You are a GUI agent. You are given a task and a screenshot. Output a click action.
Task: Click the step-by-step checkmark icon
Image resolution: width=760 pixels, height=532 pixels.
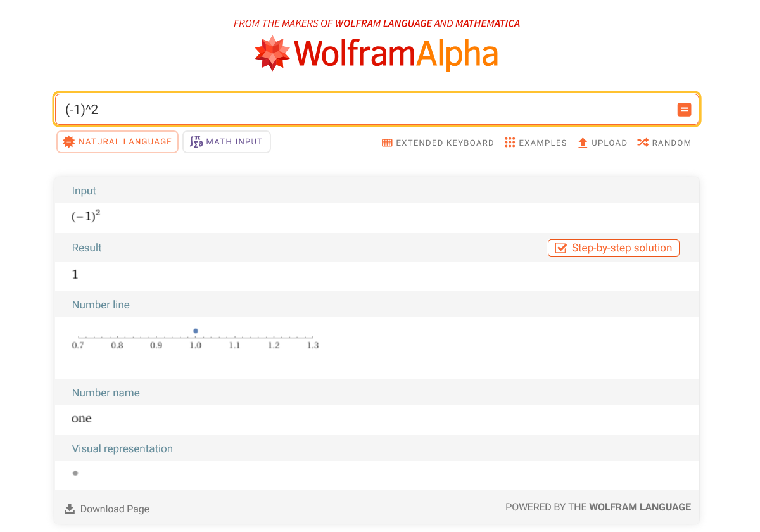pyautogui.click(x=560, y=248)
